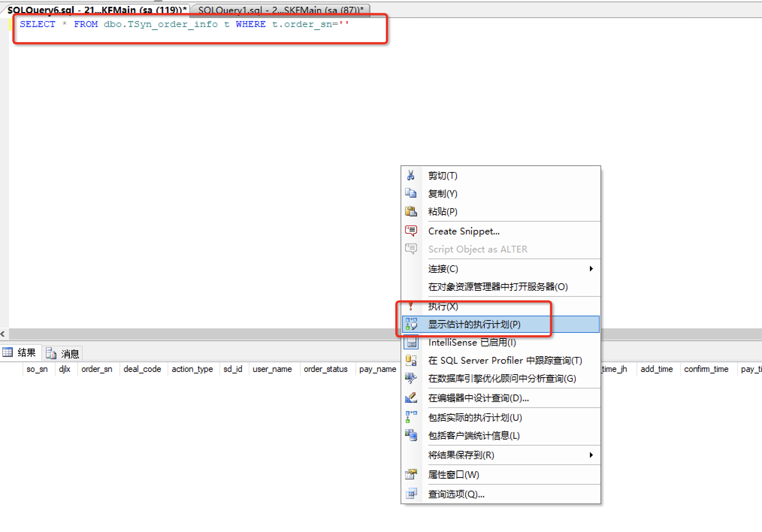Open the 消息 results tab
The width and height of the screenshot is (762, 532).
pyautogui.click(x=63, y=353)
